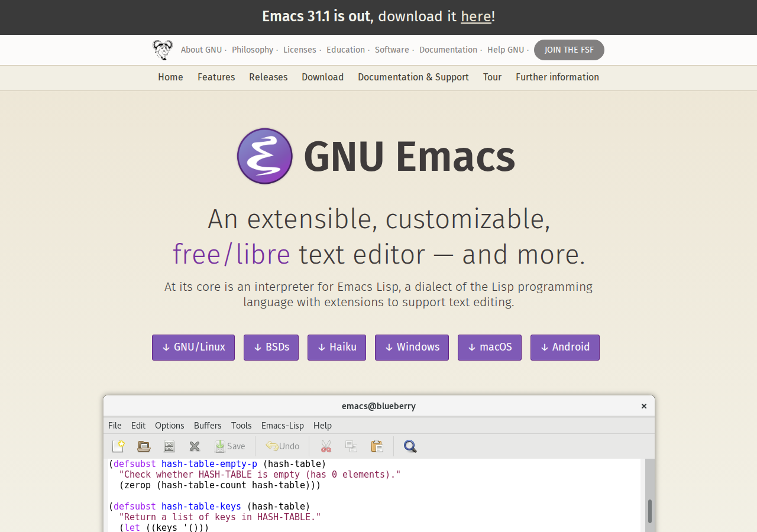The width and height of the screenshot is (757, 532).
Task: Click the hash-table-keys function name text
Action: pyautogui.click(x=201, y=507)
